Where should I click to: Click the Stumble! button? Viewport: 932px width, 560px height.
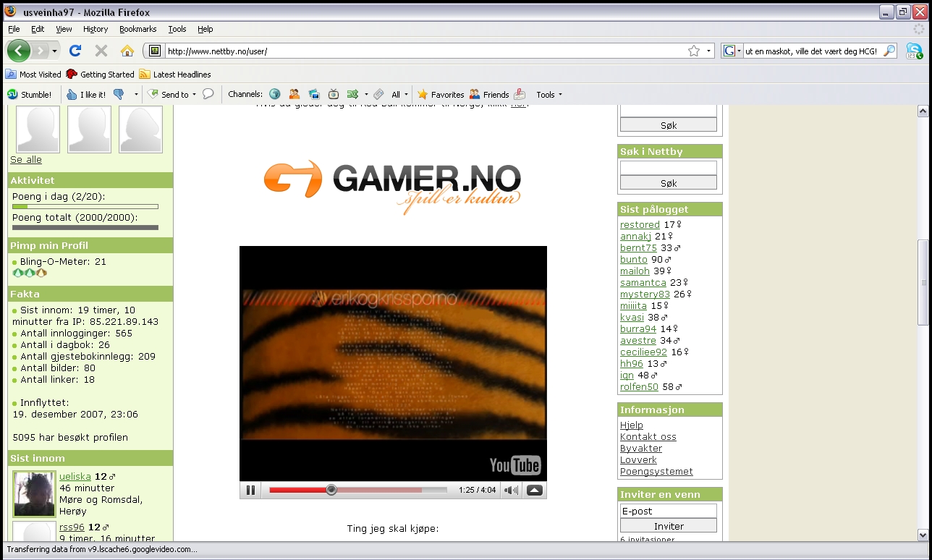[x=30, y=95]
